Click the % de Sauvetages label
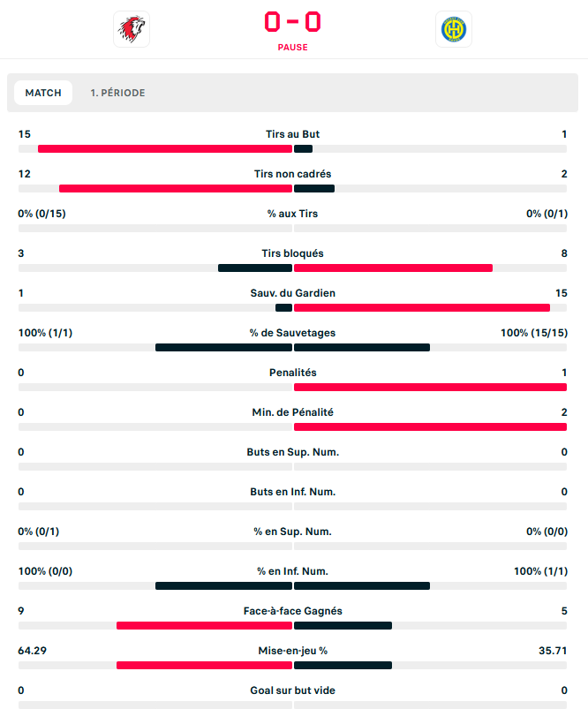Screen dimensions: 588x709 coord(292,333)
